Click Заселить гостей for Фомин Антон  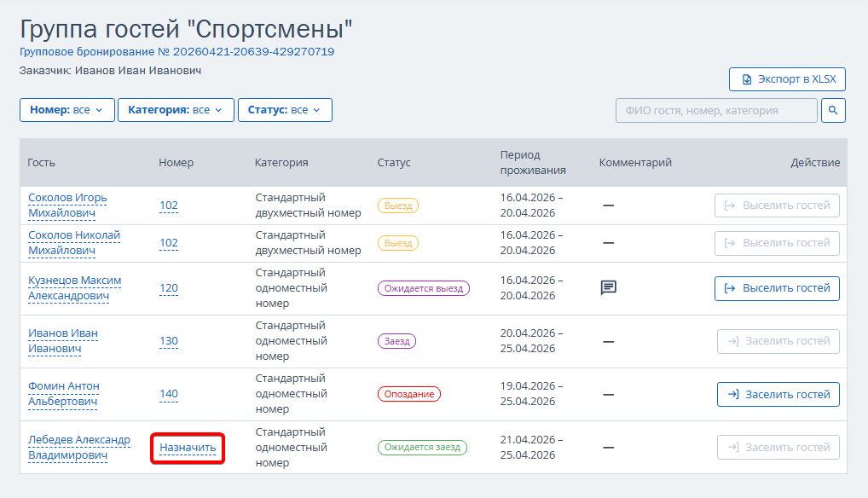(x=778, y=395)
